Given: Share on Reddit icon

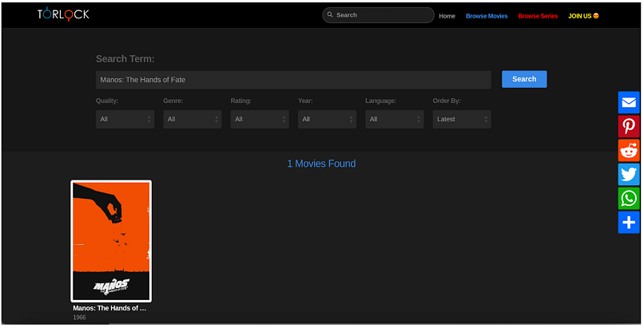Looking at the screenshot, I should pyautogui.click(x=629, y=151).
